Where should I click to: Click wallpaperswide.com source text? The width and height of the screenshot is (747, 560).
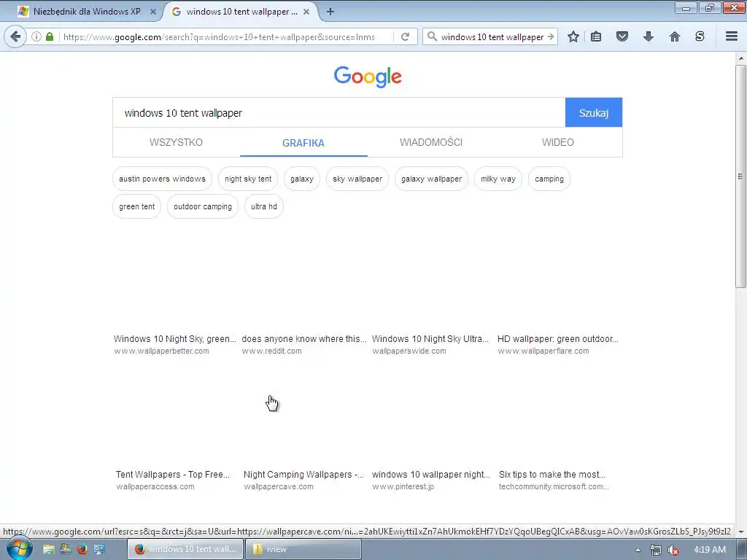coord(409,351)
